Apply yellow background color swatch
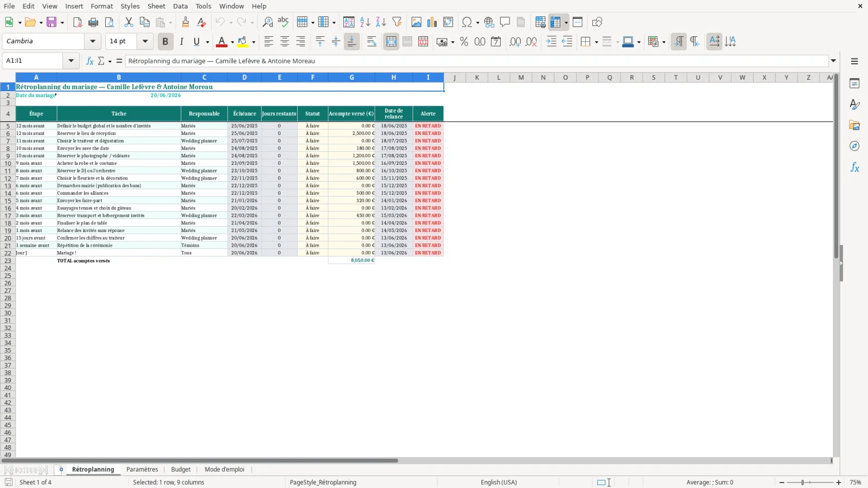 pyautogui.click(x=242, y=42)
